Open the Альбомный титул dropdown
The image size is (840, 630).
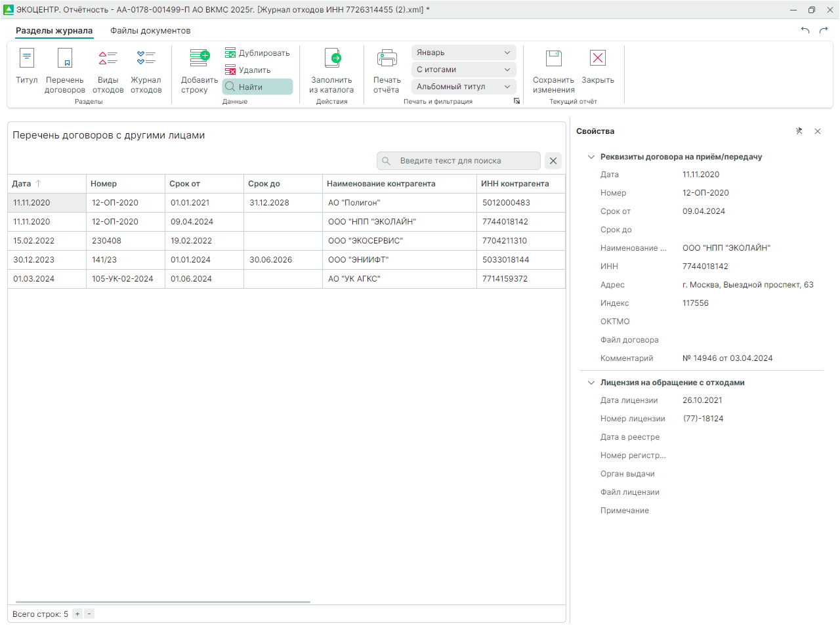pos(463,87)
